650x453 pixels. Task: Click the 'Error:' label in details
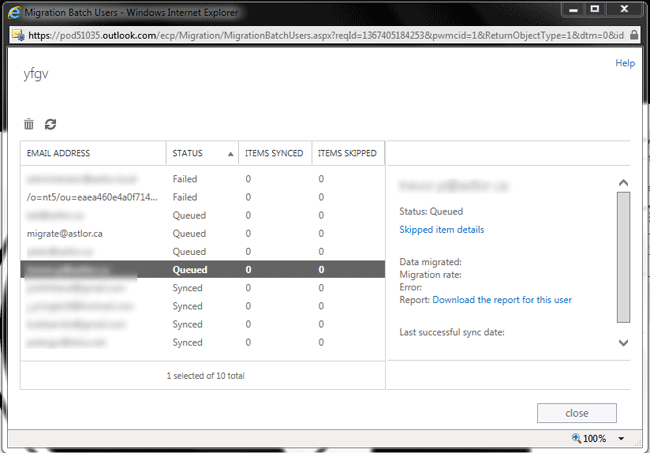(x=410, y=287)
